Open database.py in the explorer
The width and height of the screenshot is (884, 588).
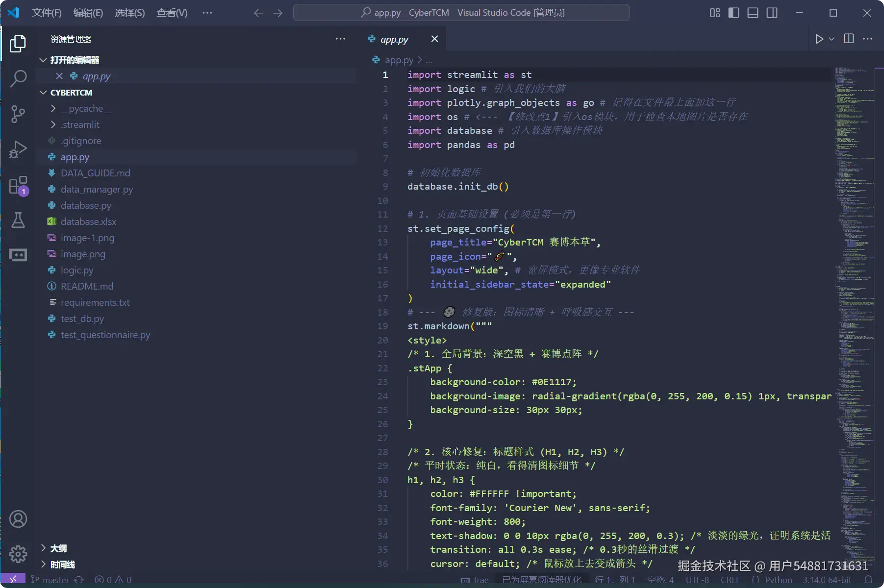click(x=86, y=205)
